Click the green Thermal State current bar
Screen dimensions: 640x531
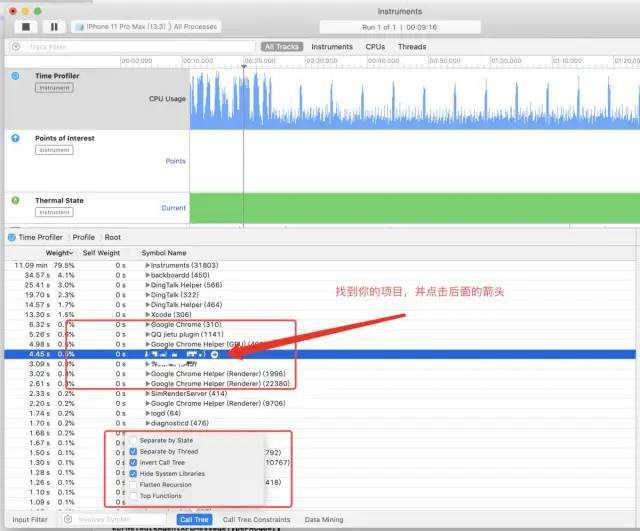point(415,208)
